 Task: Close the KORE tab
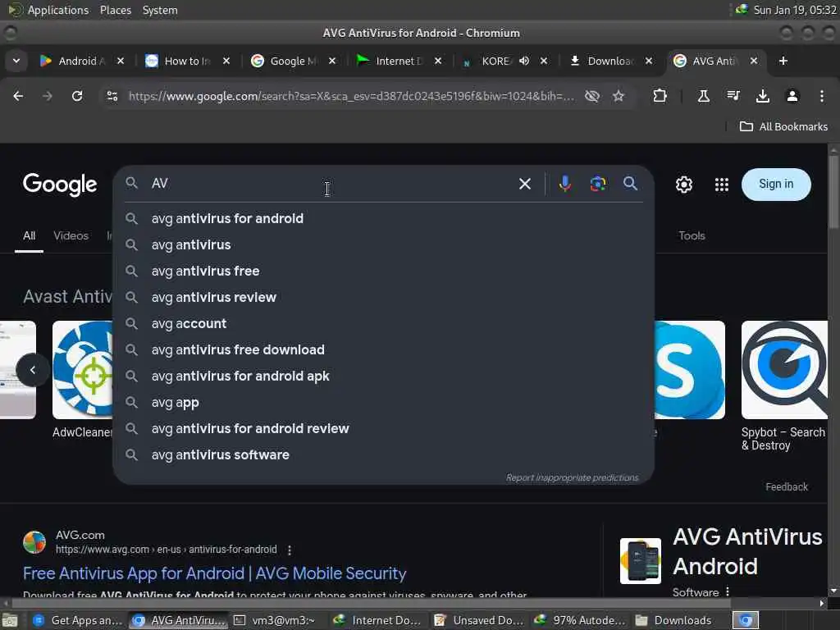tap(544, 61)
